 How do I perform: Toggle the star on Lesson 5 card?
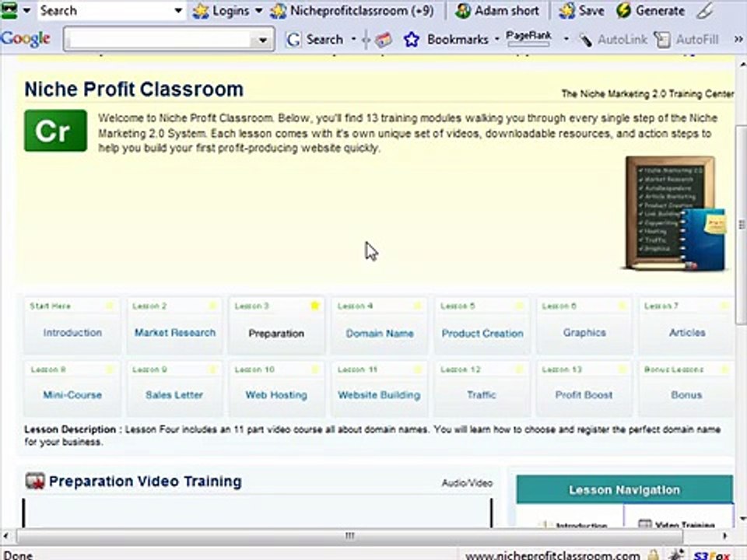tap(520, 306)
